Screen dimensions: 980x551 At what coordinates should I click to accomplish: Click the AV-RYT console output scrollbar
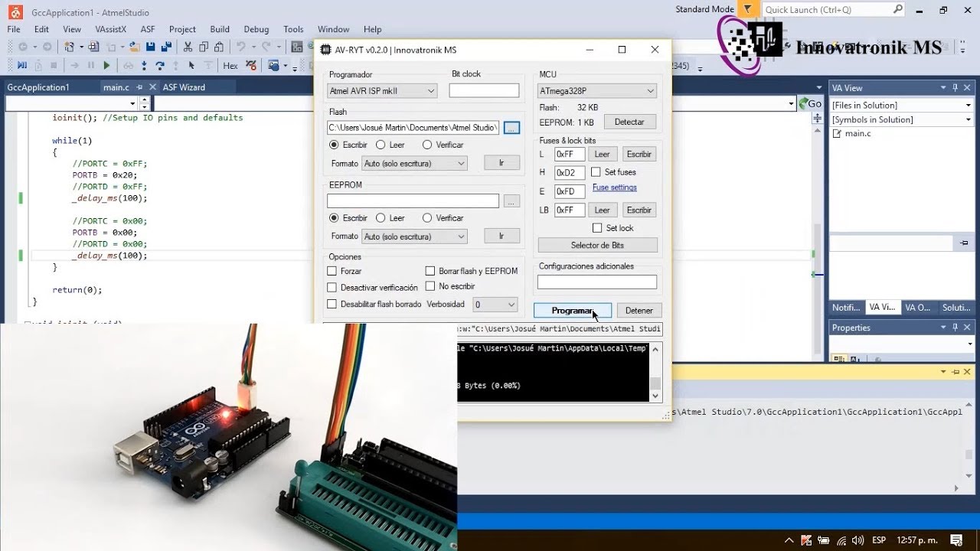(x=655, y=371)
